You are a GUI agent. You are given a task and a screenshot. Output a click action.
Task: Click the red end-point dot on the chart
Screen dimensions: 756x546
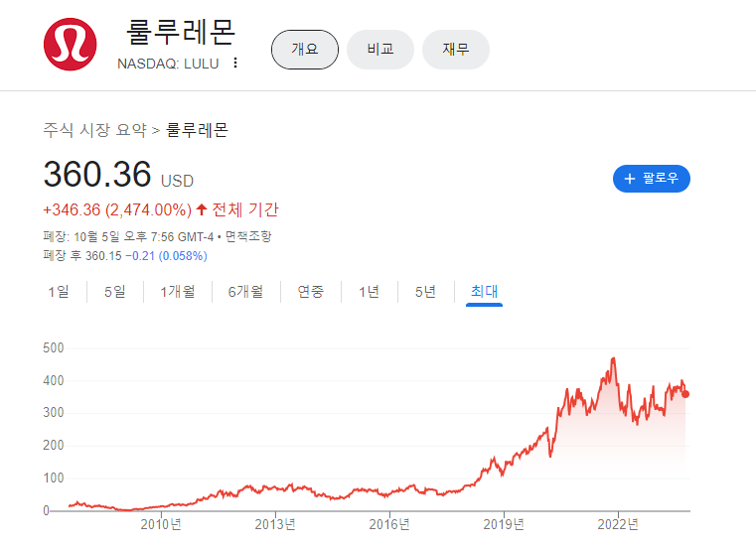[685, 394]
